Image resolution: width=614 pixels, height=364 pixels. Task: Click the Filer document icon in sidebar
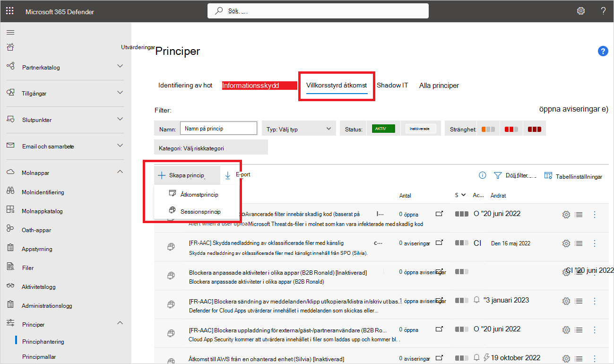coord(10,267)
